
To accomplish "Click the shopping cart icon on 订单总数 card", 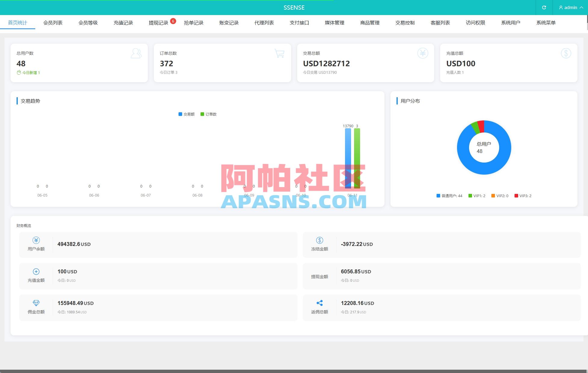I will coord(279,53).
